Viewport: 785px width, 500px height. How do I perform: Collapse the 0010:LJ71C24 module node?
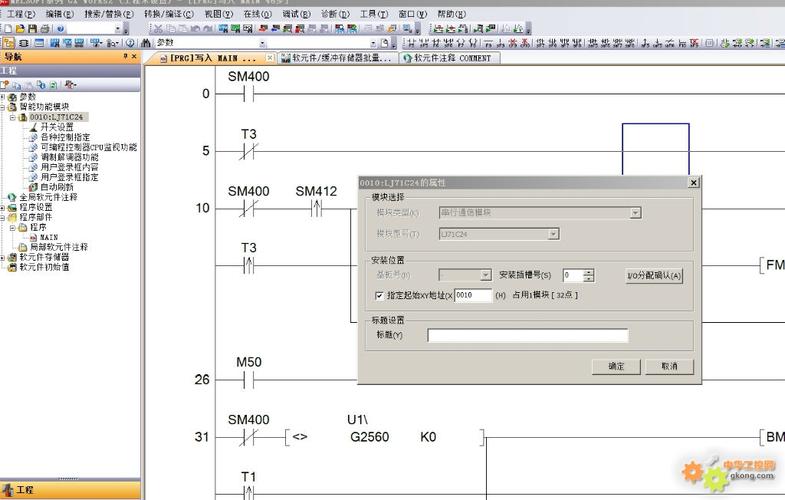[13, 117]
